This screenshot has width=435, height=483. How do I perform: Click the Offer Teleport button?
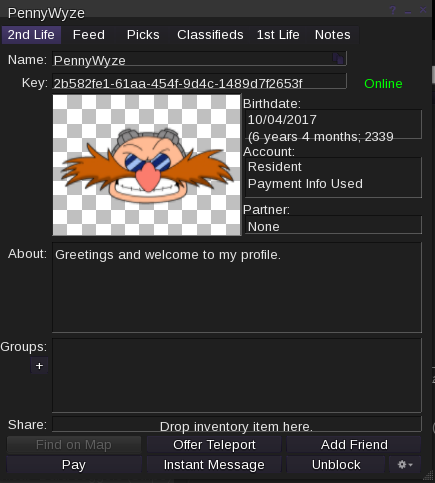click(x=214, y=445)
